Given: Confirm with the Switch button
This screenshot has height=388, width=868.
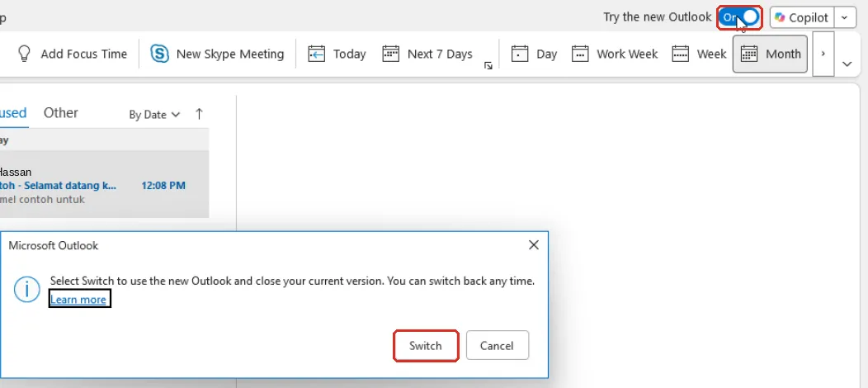Looking at the screenshot, I should 425,346.
